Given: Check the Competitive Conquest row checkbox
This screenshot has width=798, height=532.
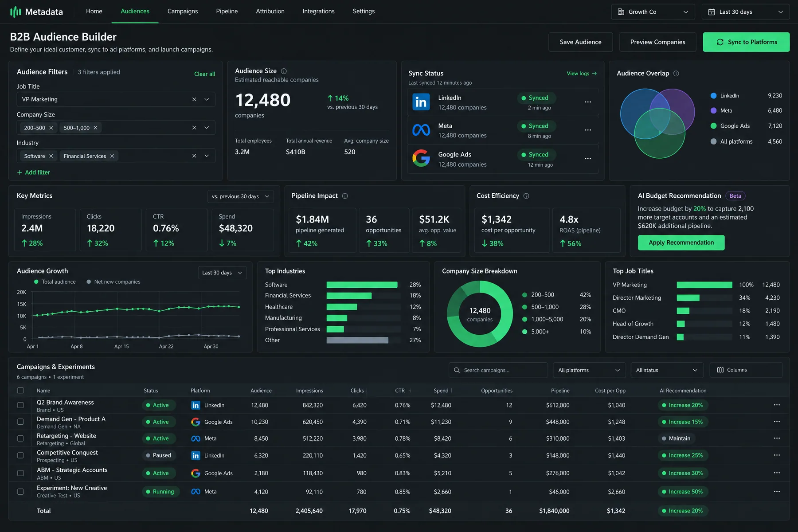Looking at the screenshot, I should click(20, 455).
